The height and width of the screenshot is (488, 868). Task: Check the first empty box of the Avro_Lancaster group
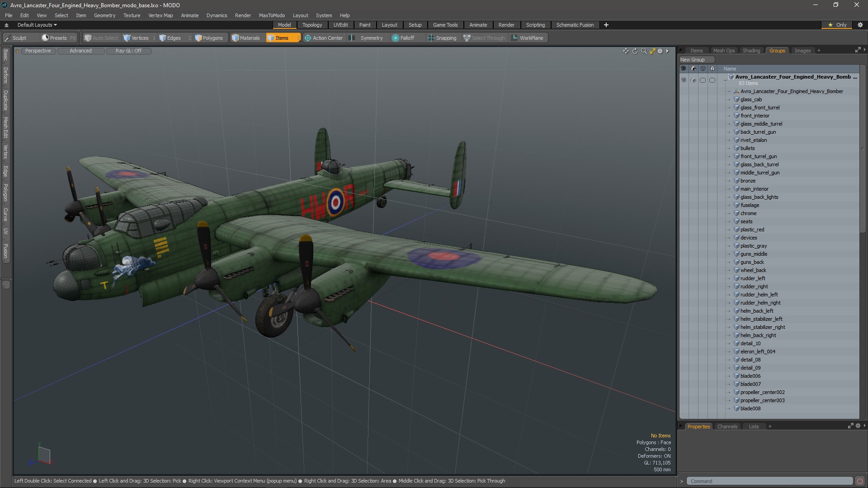click(x=703, y=80)
